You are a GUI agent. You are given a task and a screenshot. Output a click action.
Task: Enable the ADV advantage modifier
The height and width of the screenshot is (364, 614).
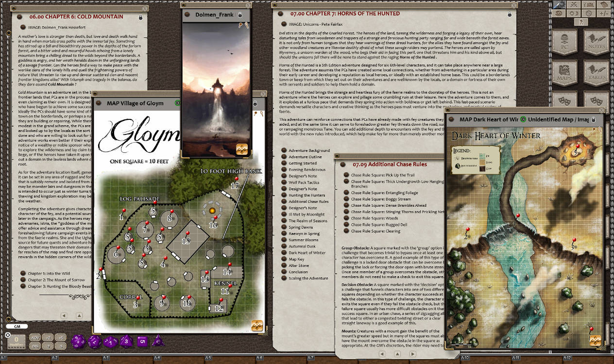pos(35,338)
